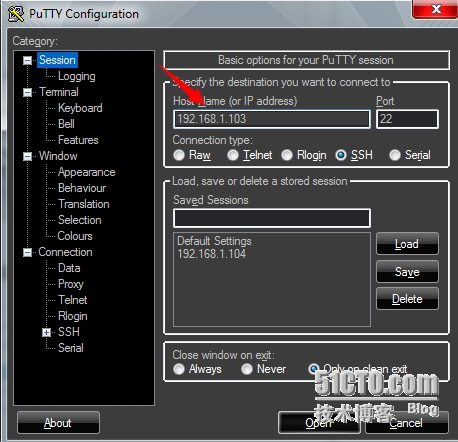Open the Bell settings category
Viewport: 458px width, 442px height.
[x=66, y=124]
